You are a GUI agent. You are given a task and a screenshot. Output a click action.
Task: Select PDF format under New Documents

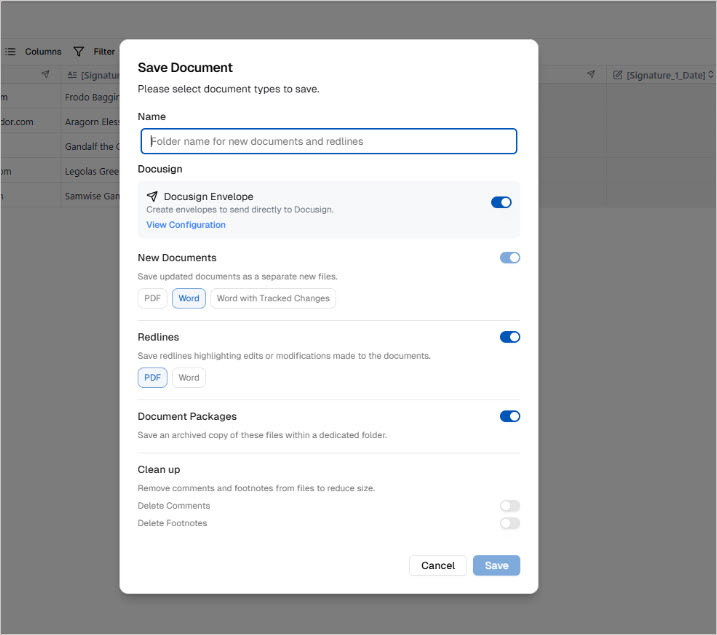[x=152, y=299]
